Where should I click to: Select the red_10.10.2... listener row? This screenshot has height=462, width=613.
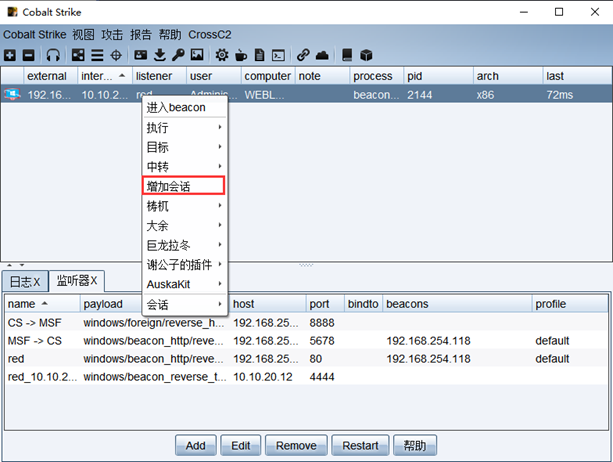[x=306, y=377]
